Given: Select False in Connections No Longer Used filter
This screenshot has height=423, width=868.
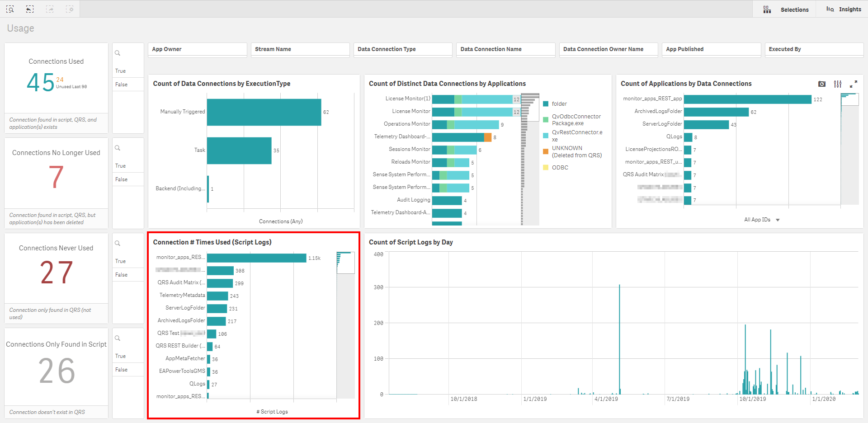Looking at the screenshot, I should click(x=121, y=179).
